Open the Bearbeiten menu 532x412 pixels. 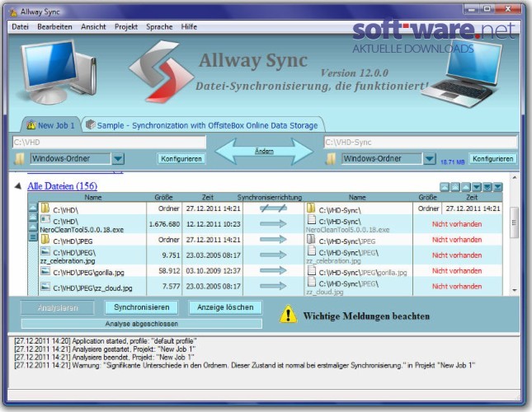(54, 26)
